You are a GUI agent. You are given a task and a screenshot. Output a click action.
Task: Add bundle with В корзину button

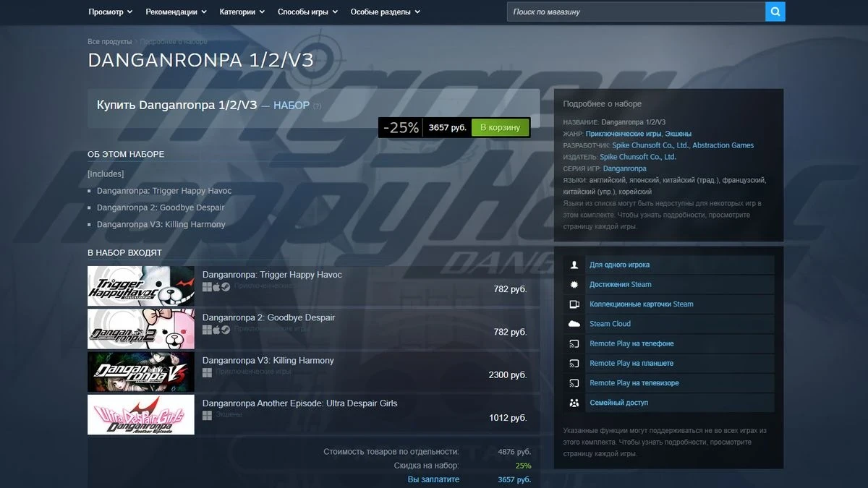pos(500,128)
